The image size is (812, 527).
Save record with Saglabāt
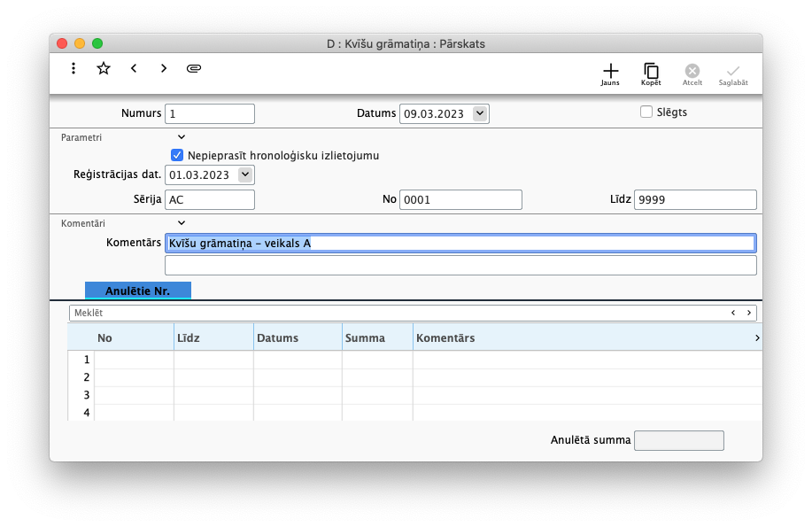point(733,74)
